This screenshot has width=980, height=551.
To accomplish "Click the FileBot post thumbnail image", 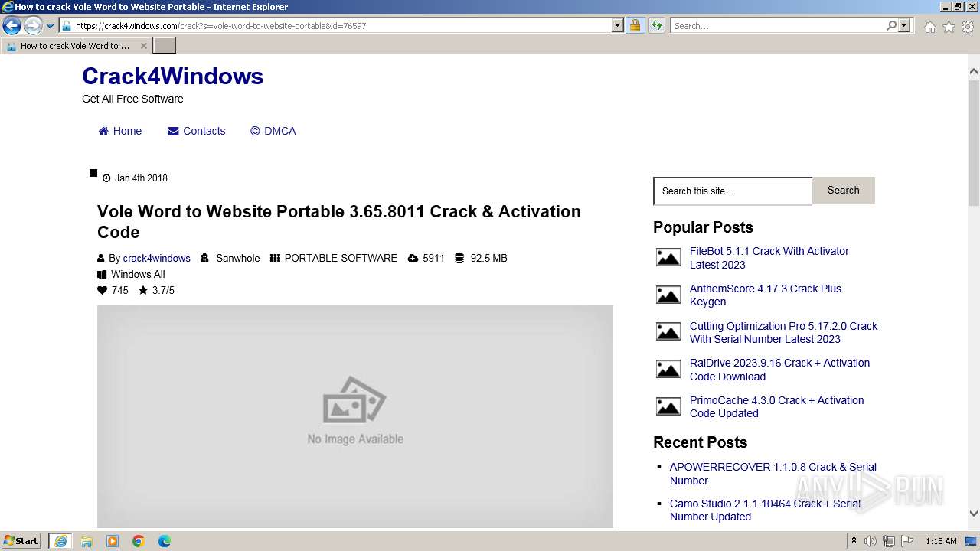I will [668, 257].
